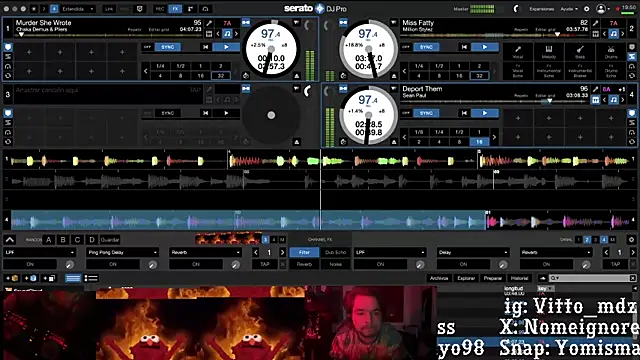Viewport: 640px width, 360px height.
Task: Toggle Melody stem on deck 2
Action: pyautogui.click(x=549, y=52)
